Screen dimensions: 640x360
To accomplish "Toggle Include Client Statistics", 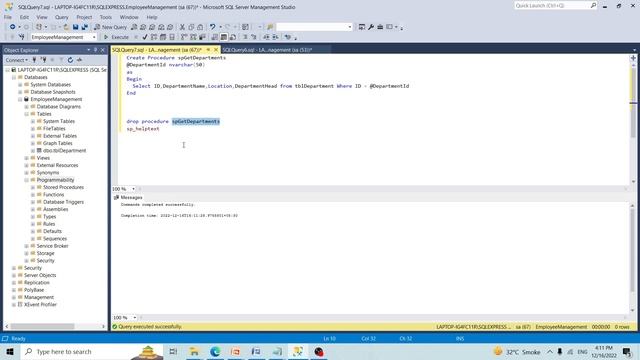I will tap(202, 37).
